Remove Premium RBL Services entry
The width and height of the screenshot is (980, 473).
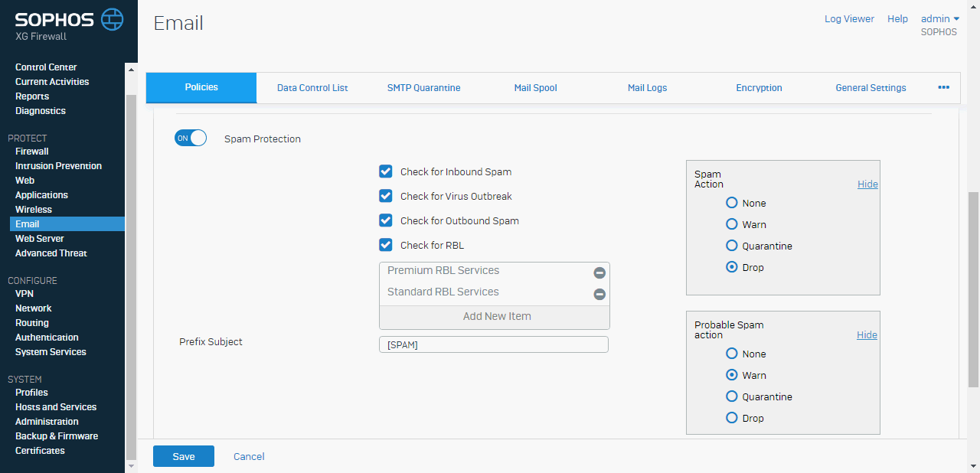pos(599,273)
